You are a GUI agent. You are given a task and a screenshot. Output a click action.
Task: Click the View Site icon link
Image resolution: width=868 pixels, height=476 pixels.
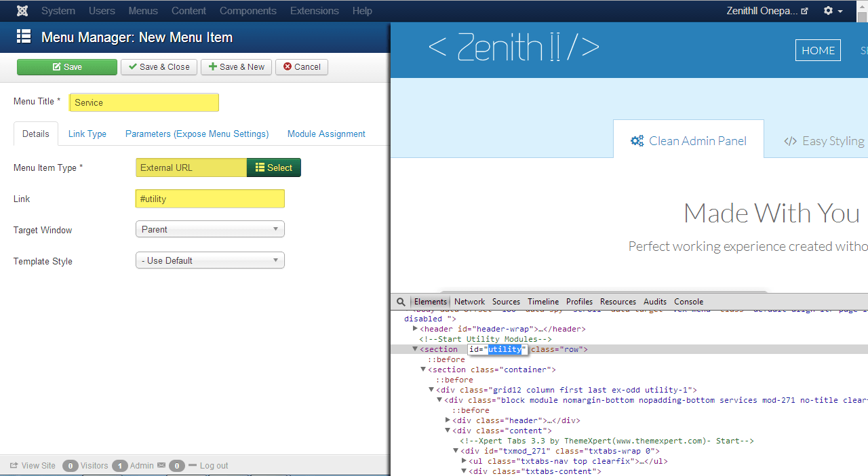(14, 466)
